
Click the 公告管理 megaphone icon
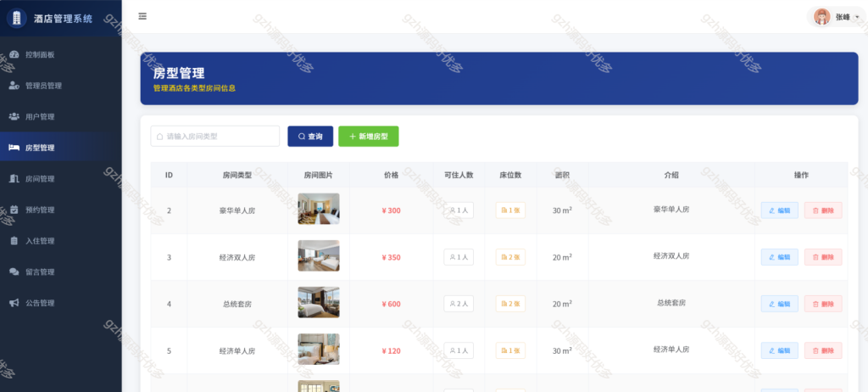(14, 303)
